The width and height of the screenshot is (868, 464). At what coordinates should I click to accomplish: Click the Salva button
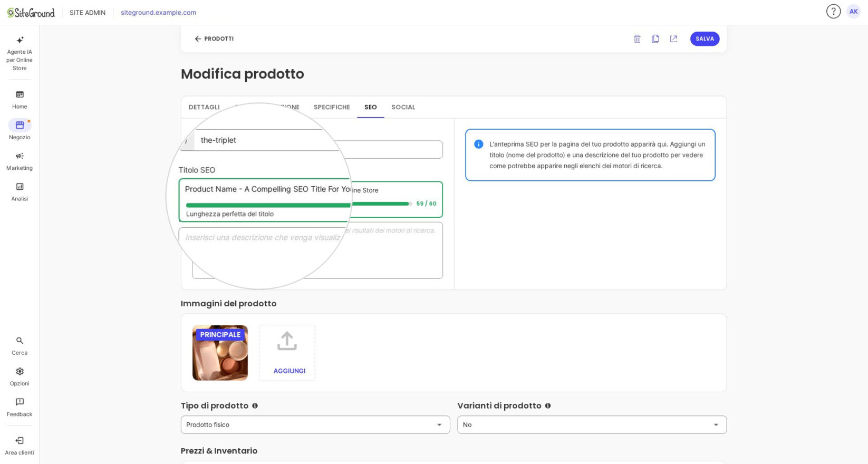[705, 38]
